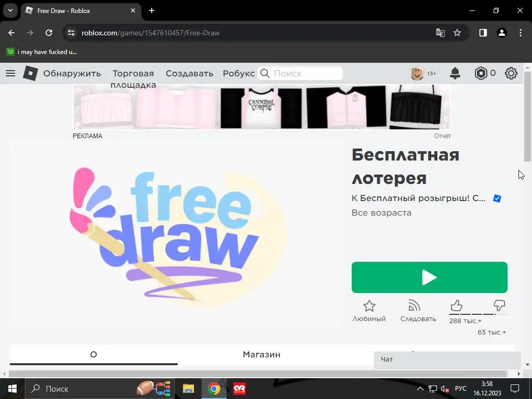The height and width of the screenshot is (399, 532).
Task: Like the game with thumbs up
Action: tap(456, 305)
